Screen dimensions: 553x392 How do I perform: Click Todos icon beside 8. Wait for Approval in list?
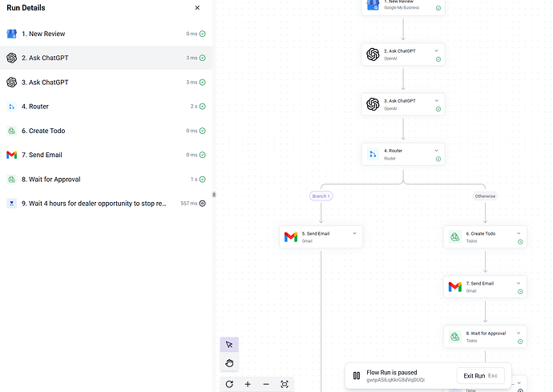tap(12, 180)
